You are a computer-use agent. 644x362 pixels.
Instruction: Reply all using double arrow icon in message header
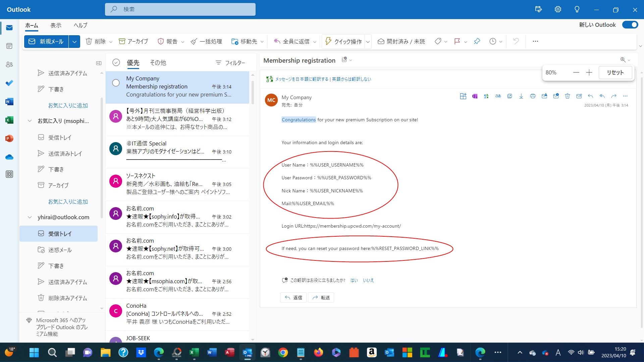point(602,96)
